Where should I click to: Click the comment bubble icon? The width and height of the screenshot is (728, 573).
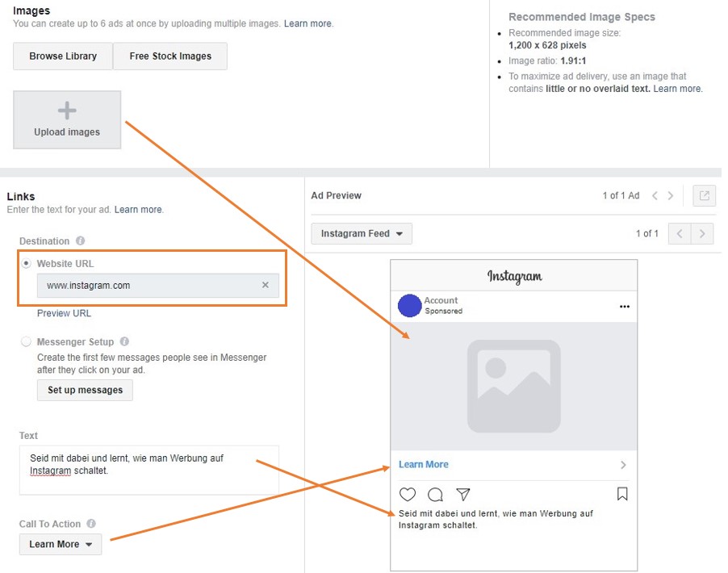pyautogui.click(x=436, y=495)
